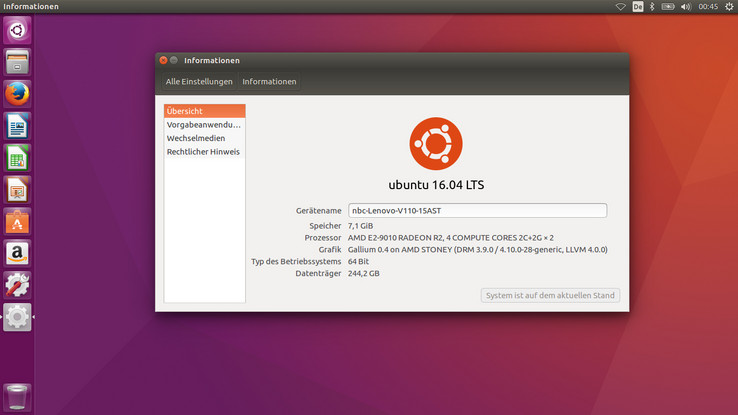This screenshot has width=738, height=415.
Task: Click the System Settings gear in launcher
Action: (x=17, y=317)
